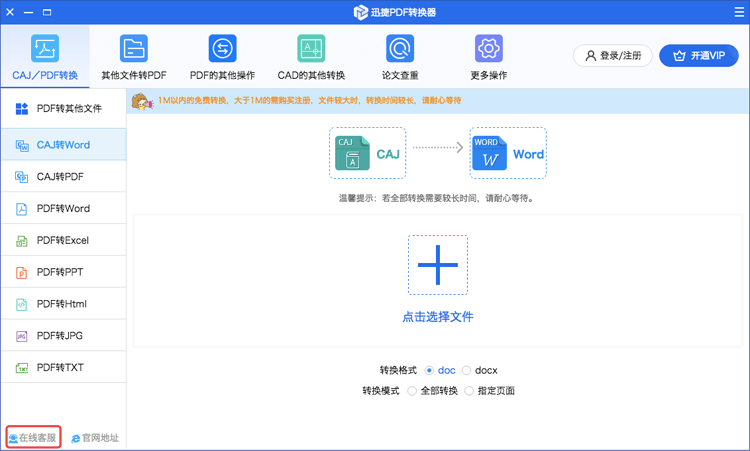Select CAJ转PDF sidebar label
This screenshot has width=750, height=451.
(x=60, y=177)
